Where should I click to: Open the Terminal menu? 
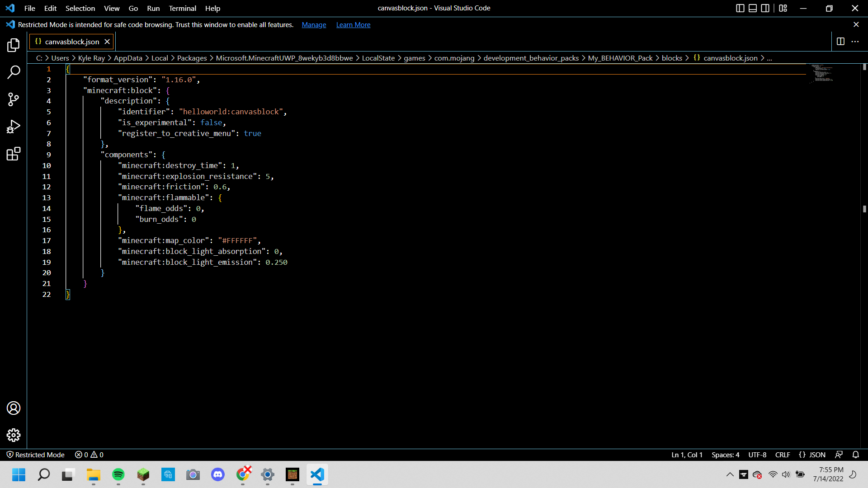click(182, 8)
